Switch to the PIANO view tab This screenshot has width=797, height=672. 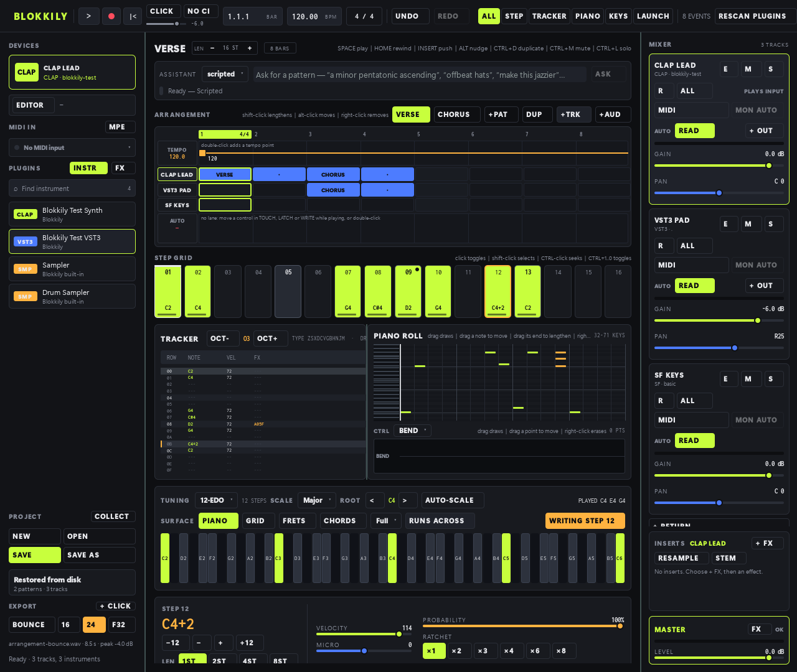[x=588, y=16]
